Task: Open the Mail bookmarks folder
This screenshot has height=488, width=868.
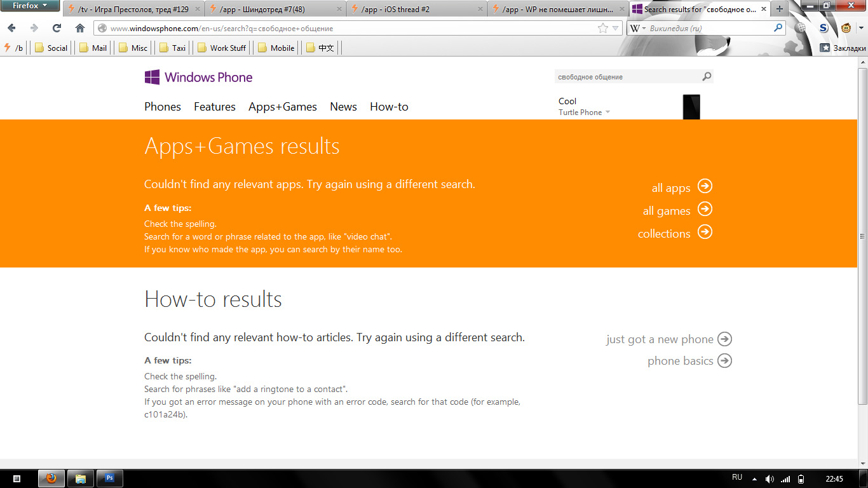Action: 93,48
